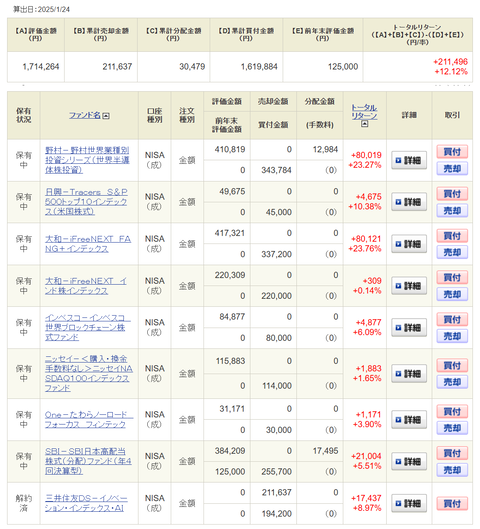Screen dimensions: 480x529
Task: Show 詳細 for Tracers S&P500 fund
Action: click(x=409, y=202)
